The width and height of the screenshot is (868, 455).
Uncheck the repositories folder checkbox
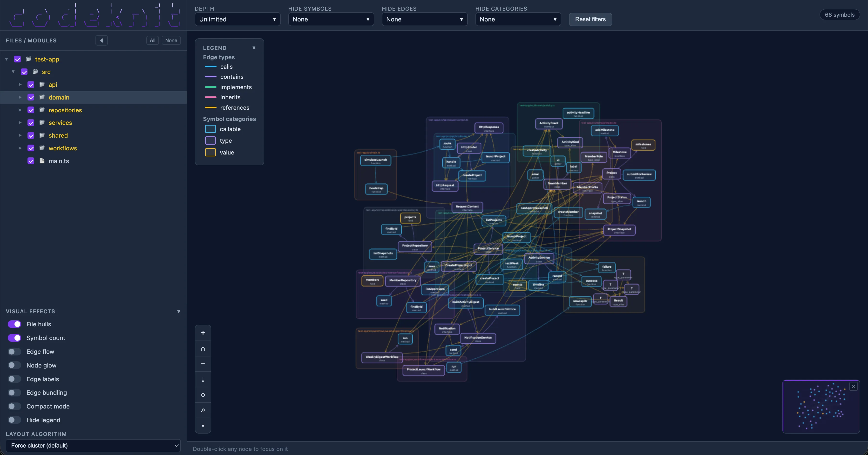[x=31, y=110]
